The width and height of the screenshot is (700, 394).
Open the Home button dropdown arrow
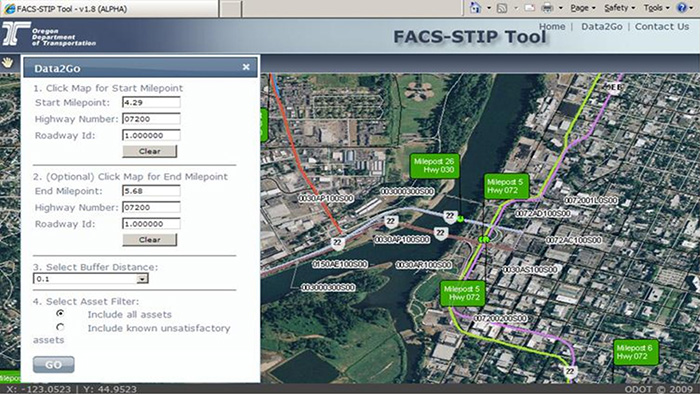pyautogui.click(x=488, y=8)
